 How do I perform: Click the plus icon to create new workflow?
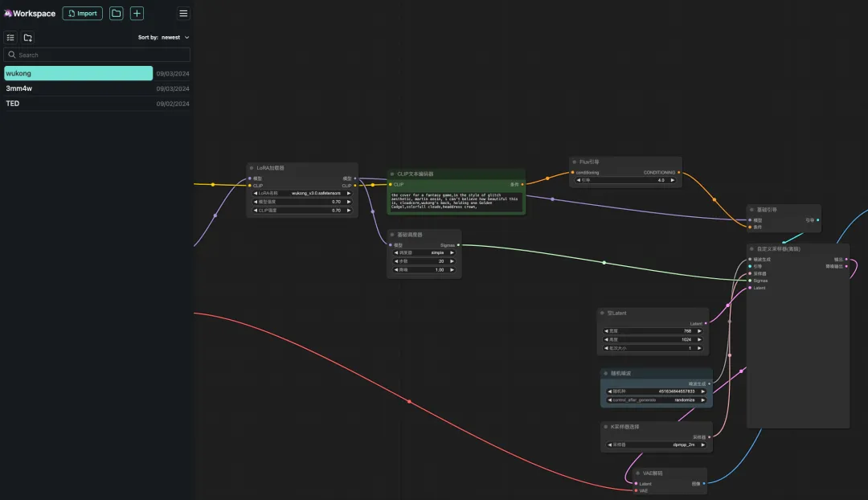137,14
